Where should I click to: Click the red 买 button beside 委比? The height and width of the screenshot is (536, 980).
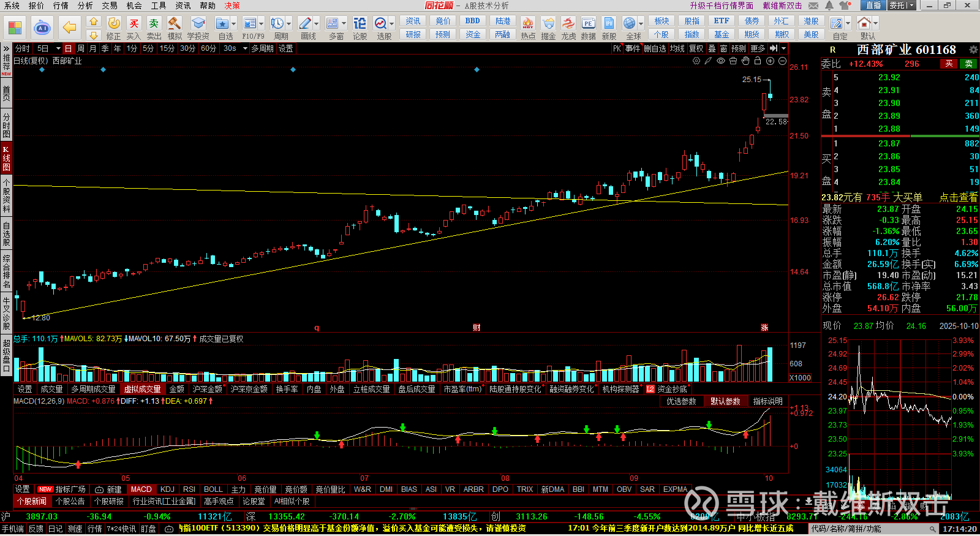(x=949, y=64)
